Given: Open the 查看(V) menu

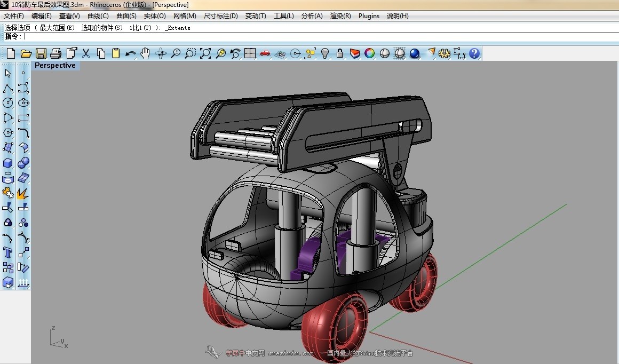Looking at the screenshot, I should click(69, 16).
